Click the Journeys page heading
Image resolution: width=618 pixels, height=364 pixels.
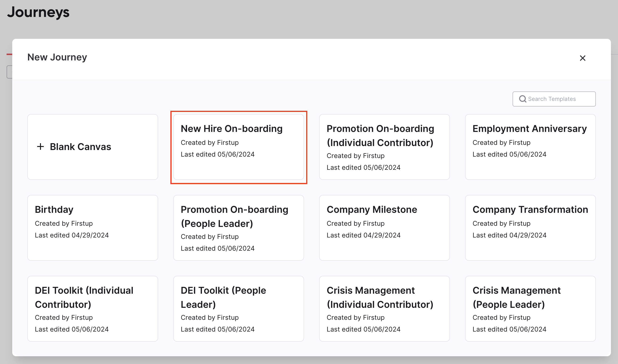38,12
